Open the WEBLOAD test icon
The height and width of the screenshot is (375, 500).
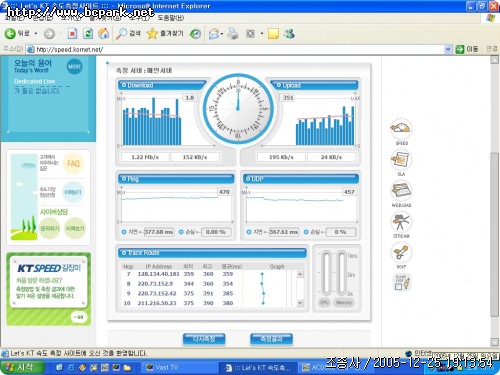point(401,190)
